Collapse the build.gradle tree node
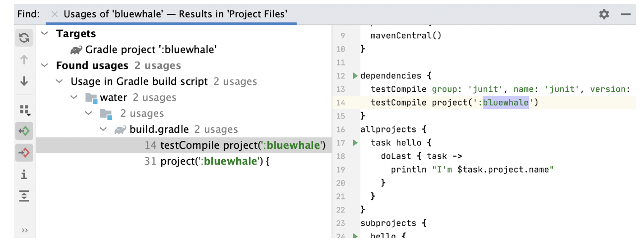 (x=103, y=129)
